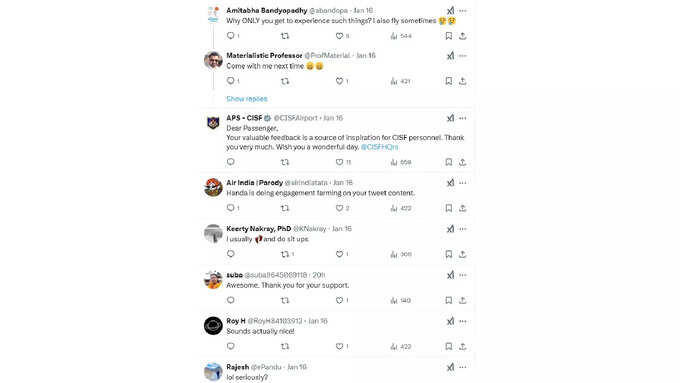Click Show replies link
Screen dimensions: 680x383
click(x=247, y=99)
